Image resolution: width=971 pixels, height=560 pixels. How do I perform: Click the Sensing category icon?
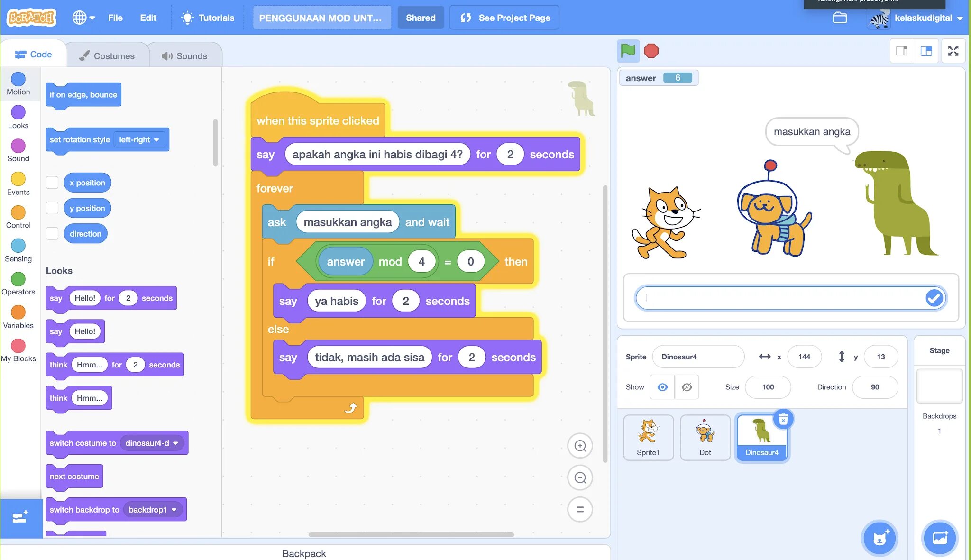pyautogui.click(x=18, y=246)
